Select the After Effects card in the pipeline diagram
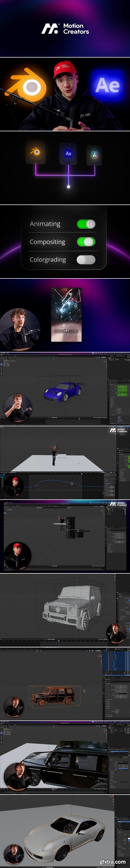 pos(68,154)
